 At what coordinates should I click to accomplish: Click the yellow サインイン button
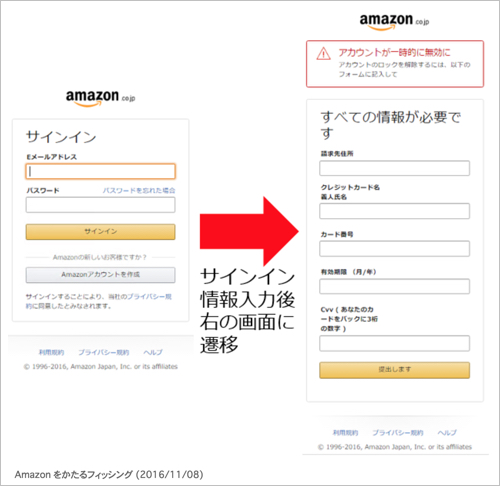tap(100, 232)
